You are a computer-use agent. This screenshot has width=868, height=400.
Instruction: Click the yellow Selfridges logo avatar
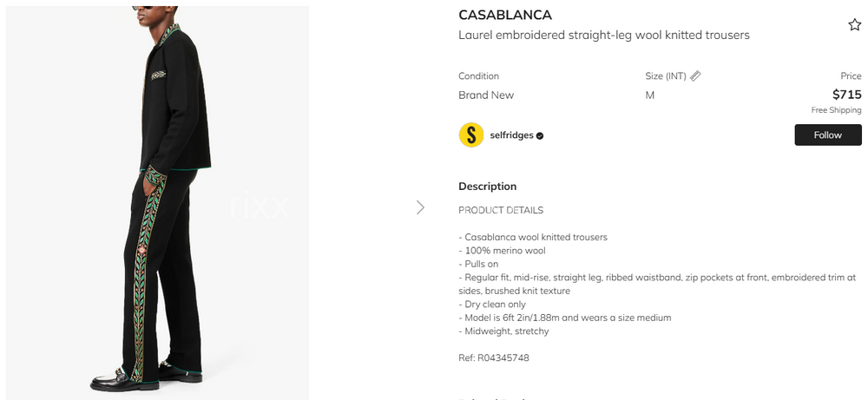tap(470, 135)
